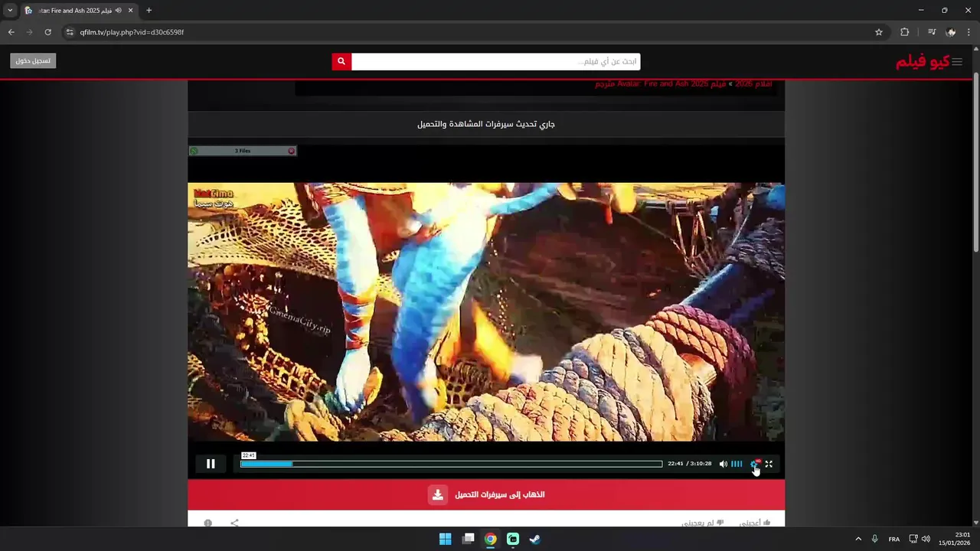
Task: Close the Avatar: Fire and Ash tab
Action: [130, 11]
